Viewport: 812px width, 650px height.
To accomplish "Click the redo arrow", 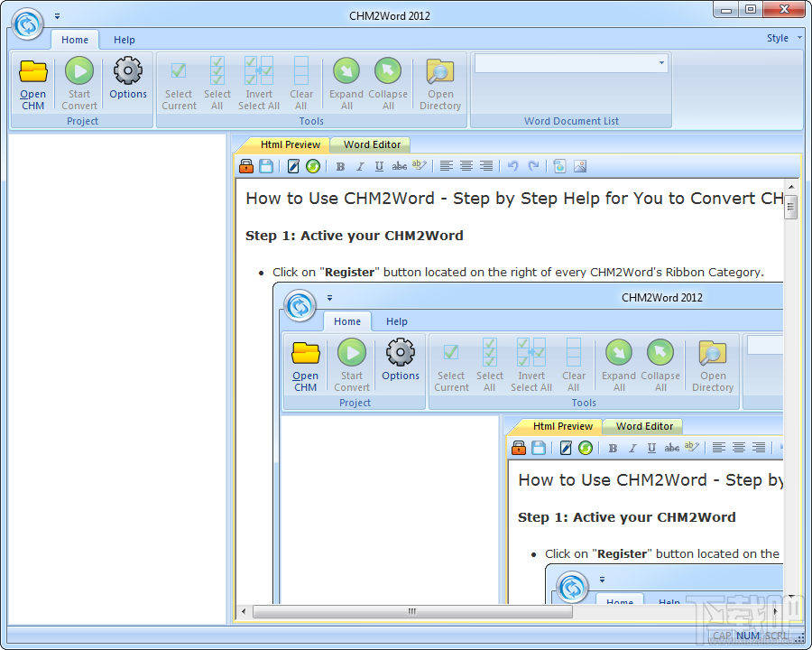I will 533,166.
